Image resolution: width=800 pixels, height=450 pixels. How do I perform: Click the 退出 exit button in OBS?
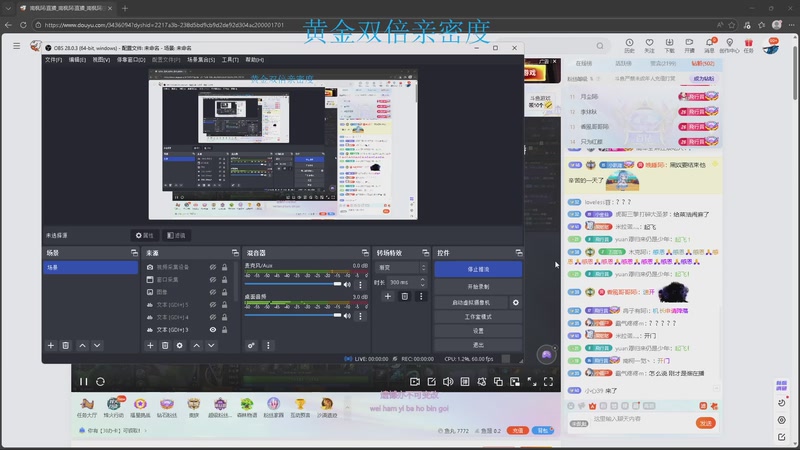click(x=478, y=345)
